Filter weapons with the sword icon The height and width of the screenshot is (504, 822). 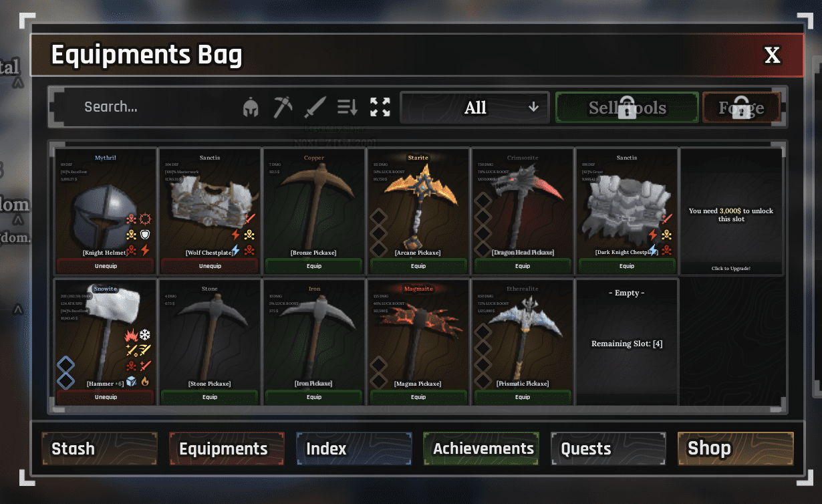[315, 107]
